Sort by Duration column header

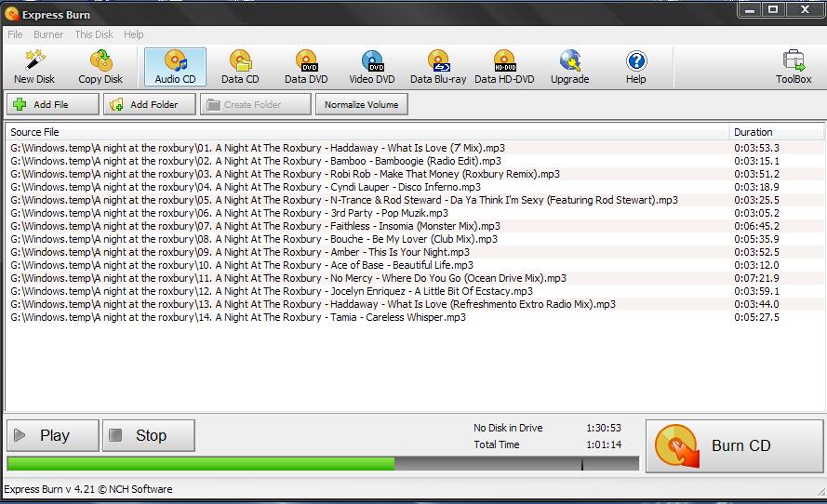click(x=776, y=132)
